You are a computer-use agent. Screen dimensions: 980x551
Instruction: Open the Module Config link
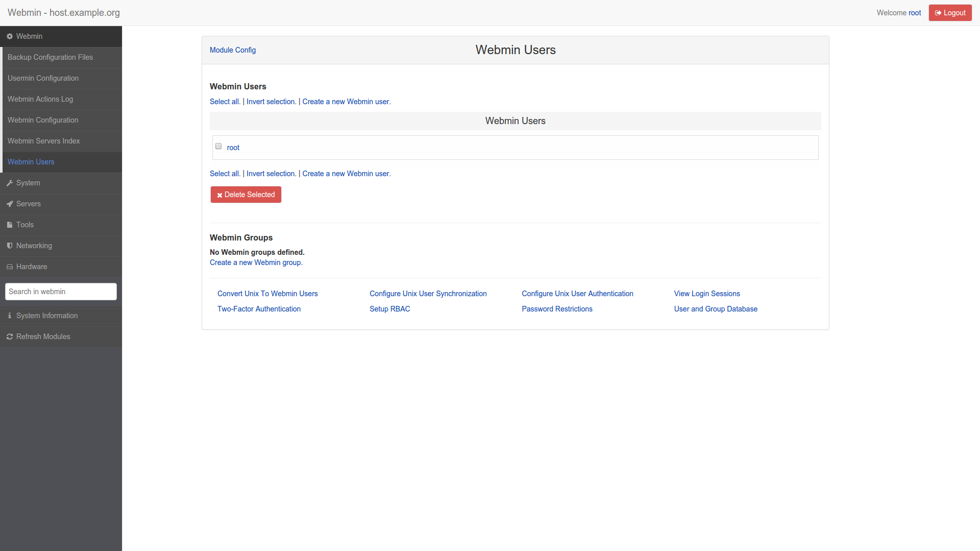coord(233,50)
